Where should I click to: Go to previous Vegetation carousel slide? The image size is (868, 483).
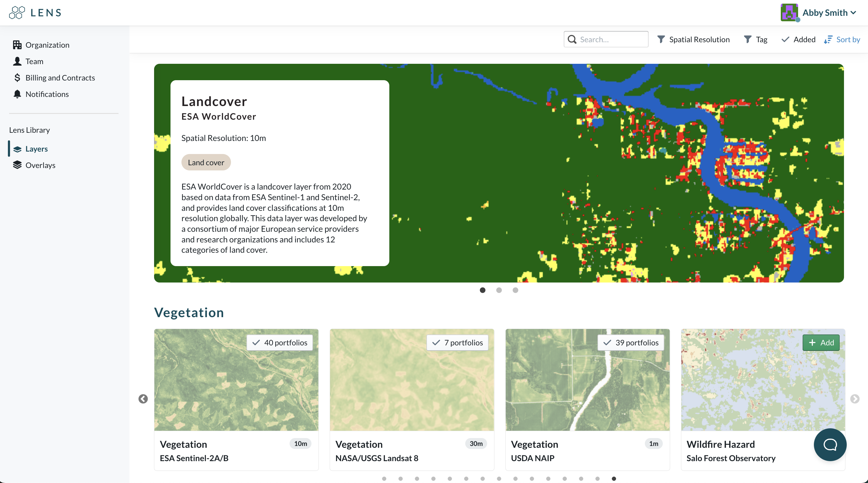click(x=143, y=399)
